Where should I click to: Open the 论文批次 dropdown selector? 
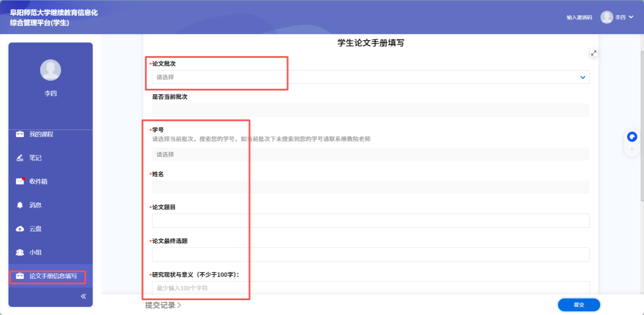point(370,77)
